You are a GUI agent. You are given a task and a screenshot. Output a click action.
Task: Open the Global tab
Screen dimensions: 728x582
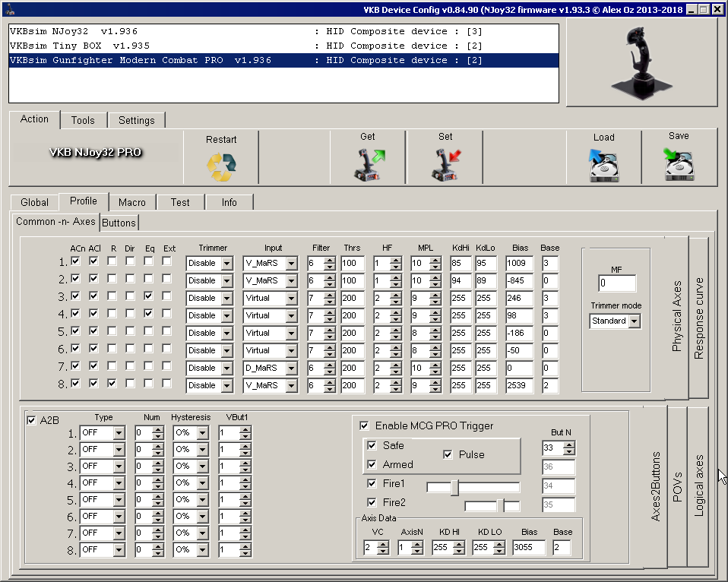click(x=34, y=202)
